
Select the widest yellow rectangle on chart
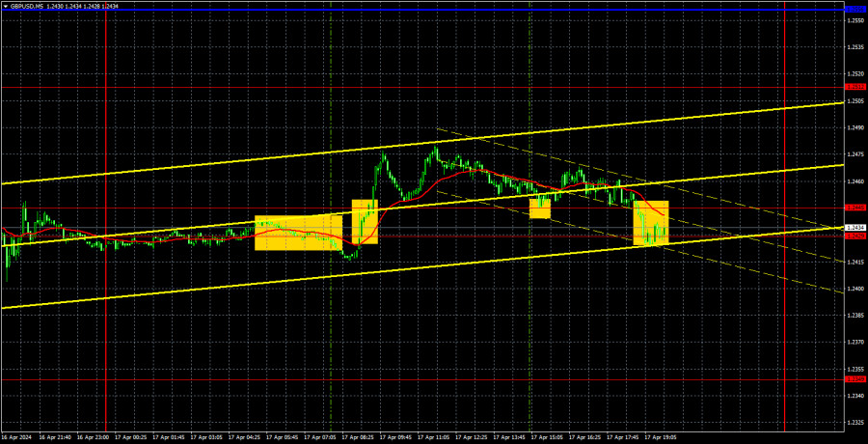pyautogui.click(x=298, y=233)
